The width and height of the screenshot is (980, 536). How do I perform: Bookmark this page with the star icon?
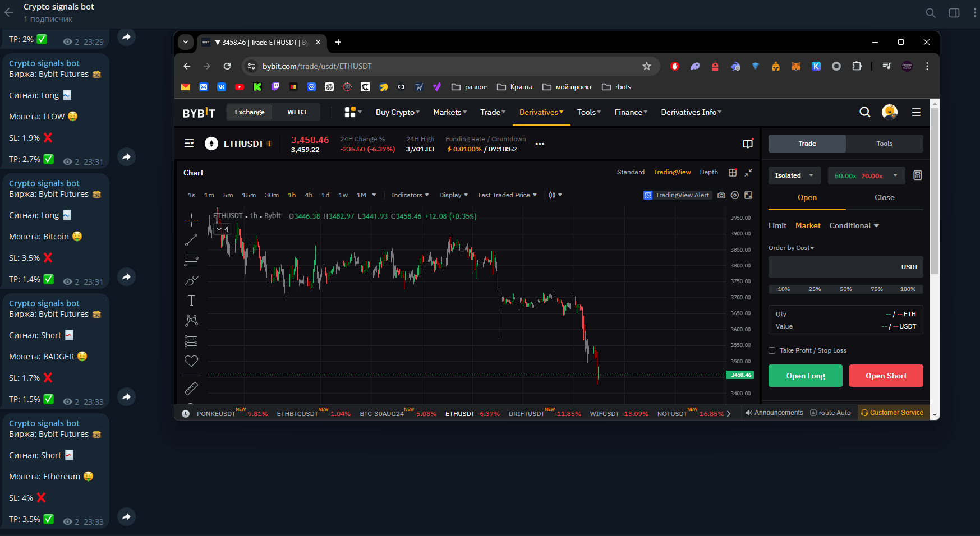[647, 66]
